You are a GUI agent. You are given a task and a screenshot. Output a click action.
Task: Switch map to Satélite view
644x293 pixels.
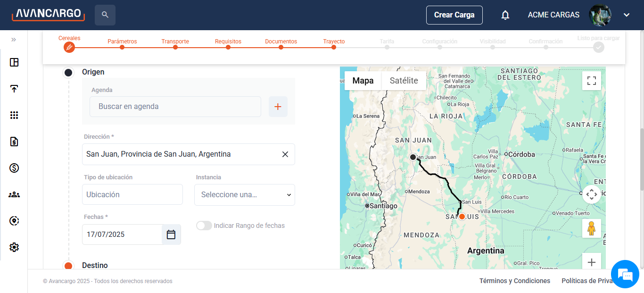[x=404, y=81]
